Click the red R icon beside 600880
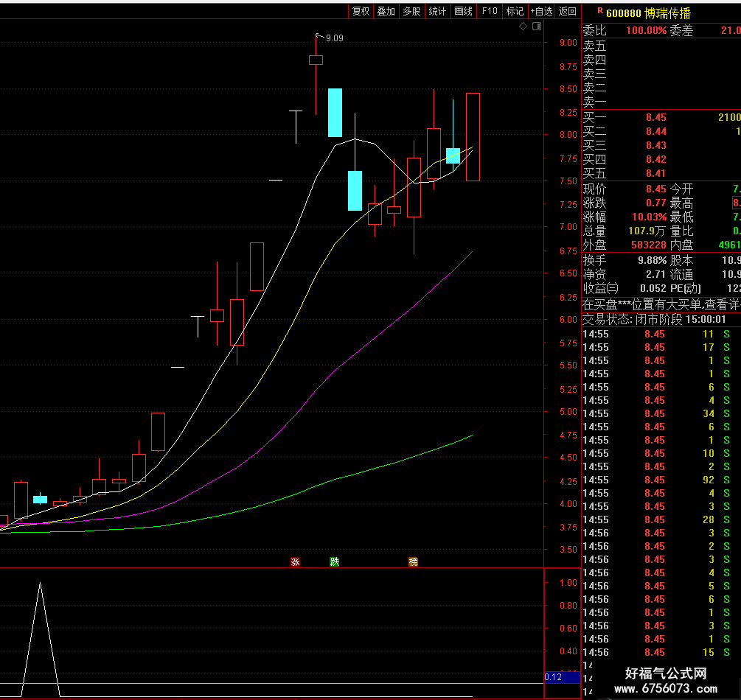Viewport: 741px width, 700px height. tap(600, 10)
